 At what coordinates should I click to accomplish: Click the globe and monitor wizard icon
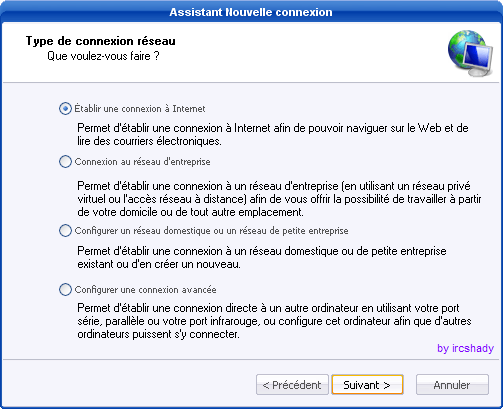coord(470,53)
